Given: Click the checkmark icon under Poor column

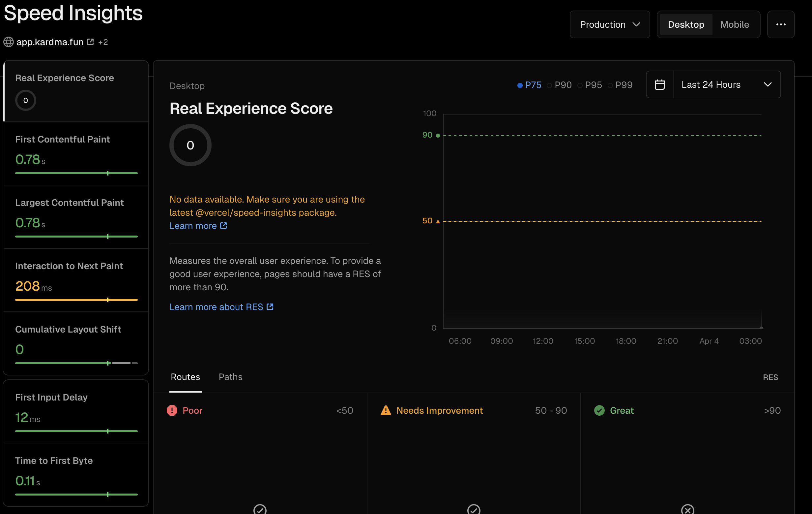Looking at the screenshot, I should 260,510.
